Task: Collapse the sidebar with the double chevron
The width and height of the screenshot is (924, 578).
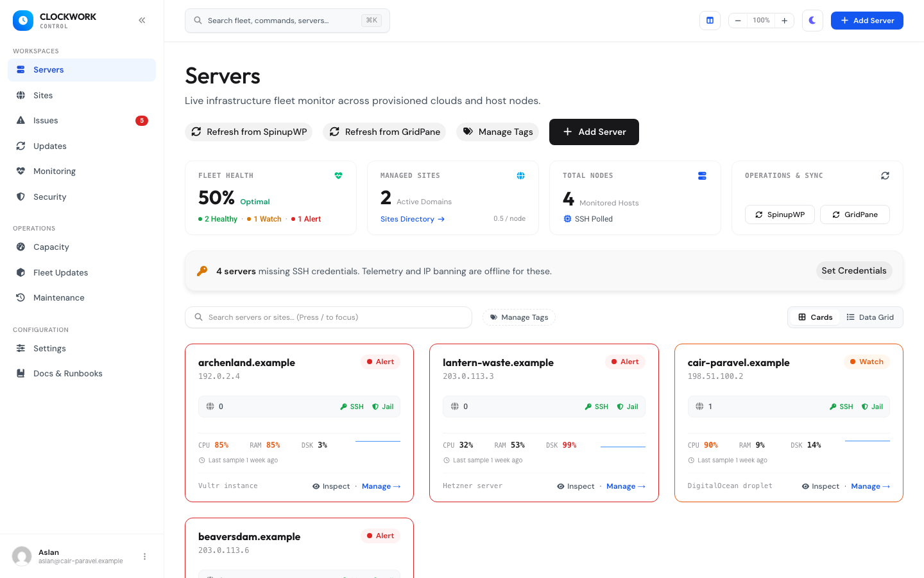Action: pyautogui.click(x=142, y=21)
